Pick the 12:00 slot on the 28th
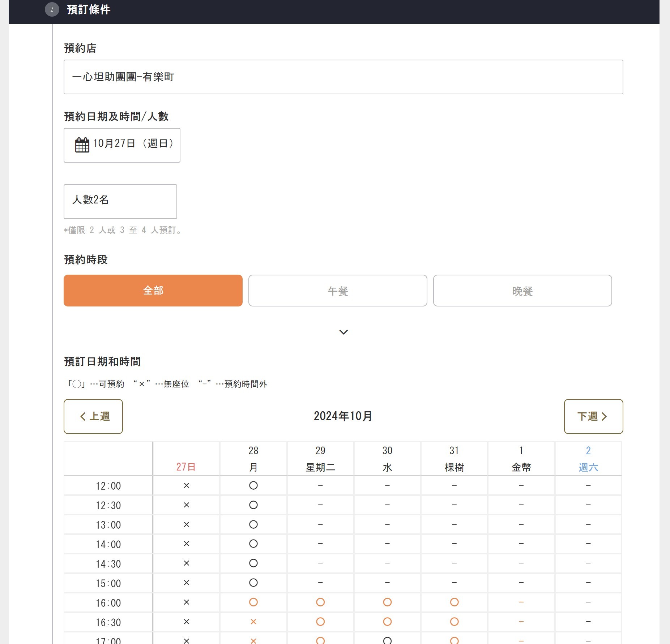The height and width of the screenshot is (644, 670). pos(253,485)
